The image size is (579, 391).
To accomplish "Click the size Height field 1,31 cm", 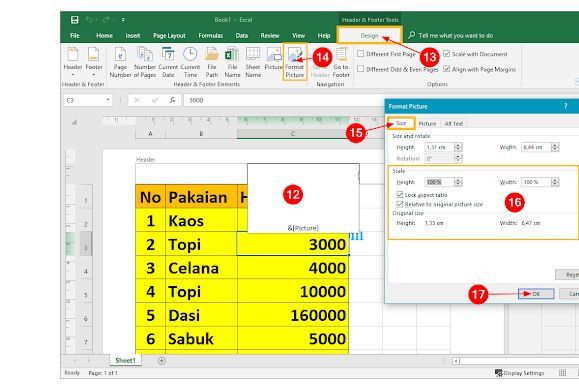I will tap(439, 147).
